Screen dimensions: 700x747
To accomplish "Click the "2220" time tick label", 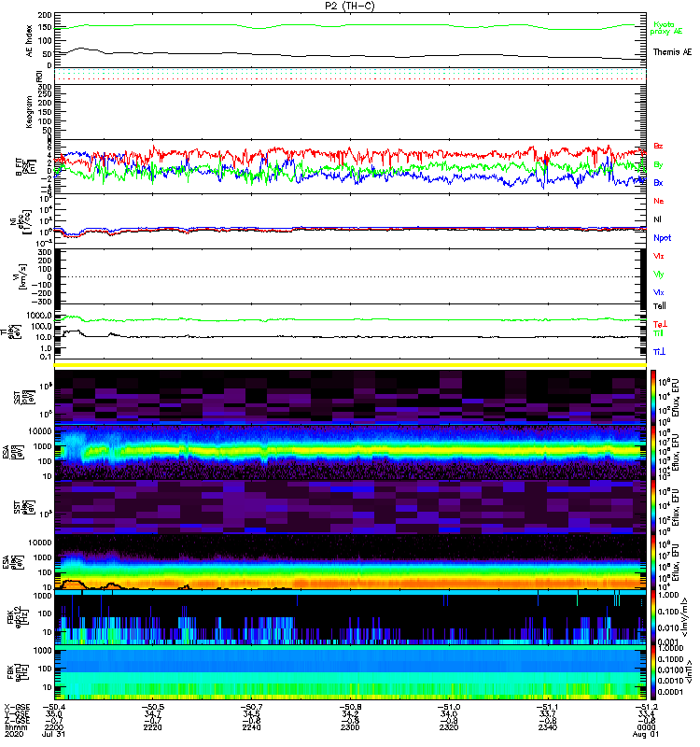I will pos(152,727).
